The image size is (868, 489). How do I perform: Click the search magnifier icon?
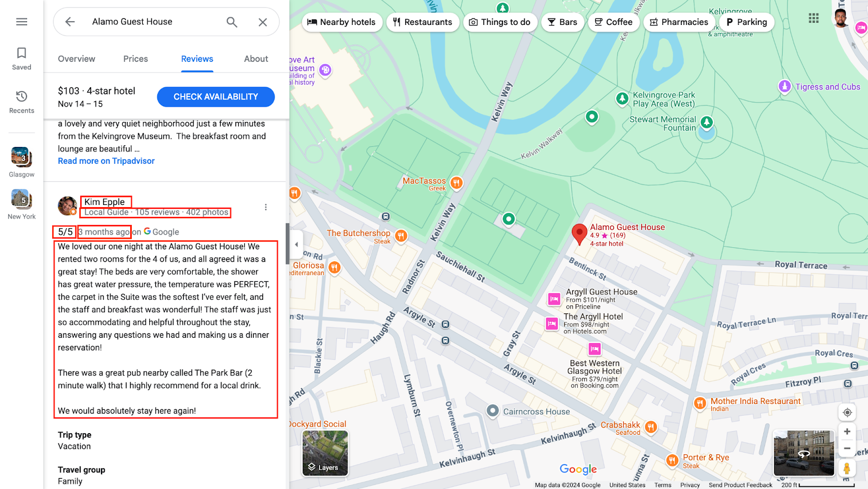[x=232, y=22]
